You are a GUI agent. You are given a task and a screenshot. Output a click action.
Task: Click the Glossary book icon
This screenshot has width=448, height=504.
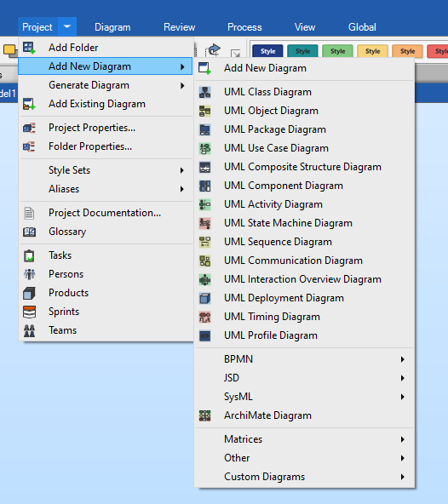(x=29, y=232)
